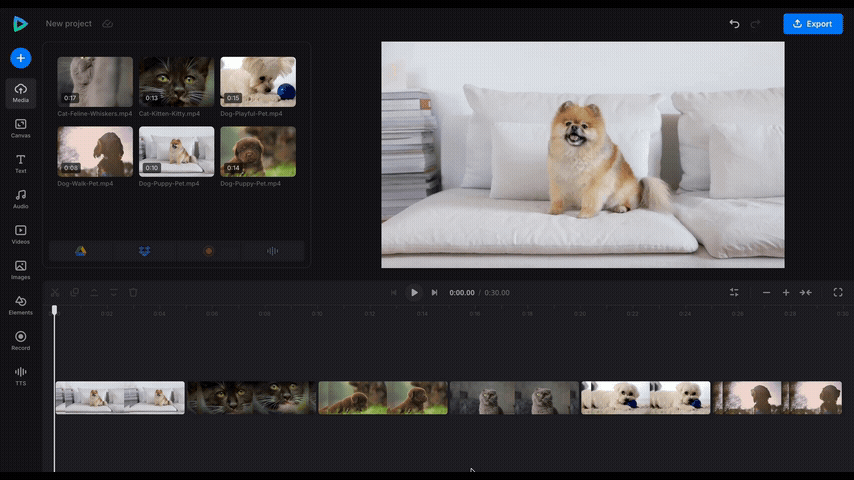The image size is (854, 480).
Task: Click the undo arrow icon
Action: [x=734, y=24]
